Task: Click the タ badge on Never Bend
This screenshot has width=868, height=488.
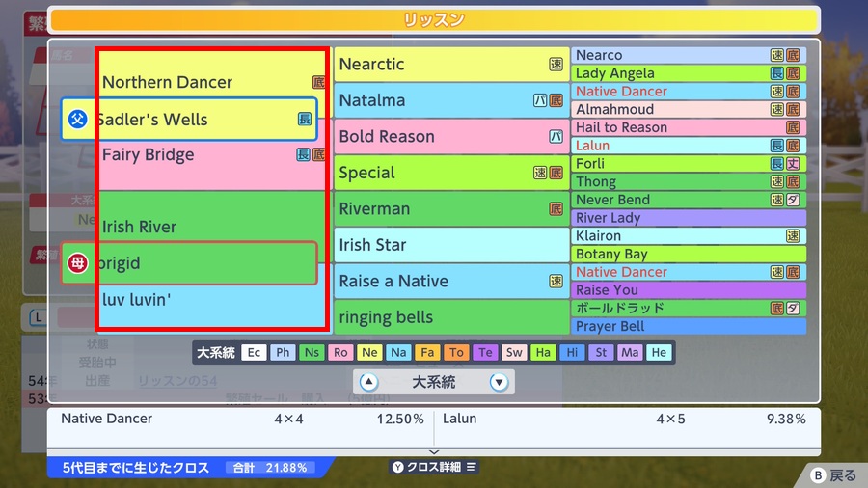Action: (x=793, y=200)
